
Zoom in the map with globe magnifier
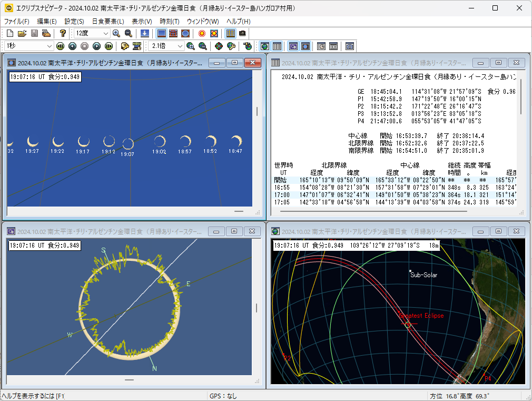[190, 46]
